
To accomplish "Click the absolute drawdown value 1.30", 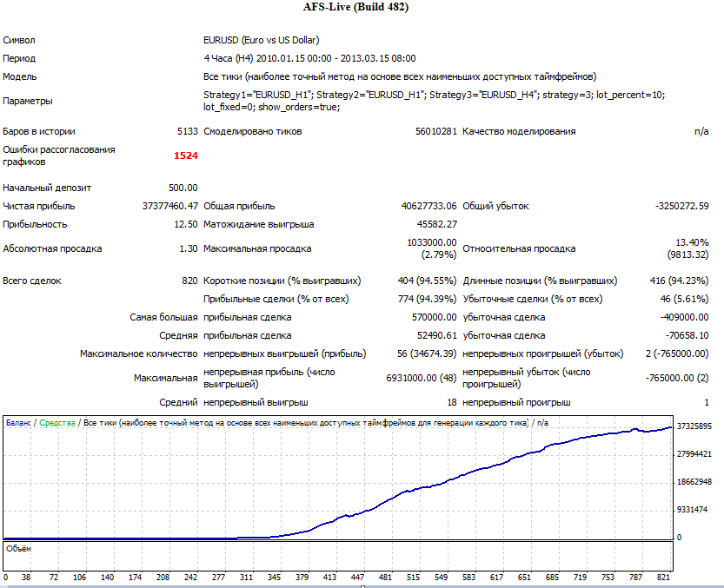I will pos(189,248).
